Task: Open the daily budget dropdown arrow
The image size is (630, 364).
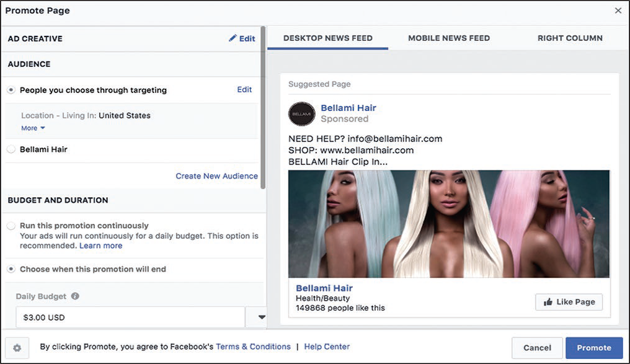Action: pos(262,317)
